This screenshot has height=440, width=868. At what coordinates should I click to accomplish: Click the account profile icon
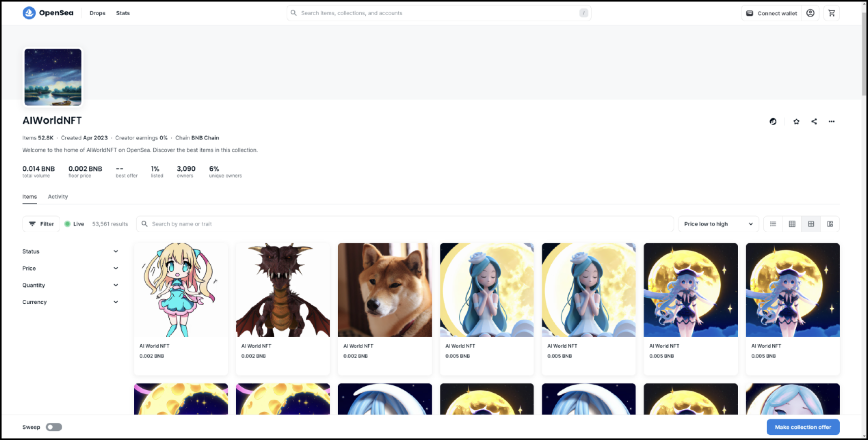pyautogui.click(x=810, y=13)
